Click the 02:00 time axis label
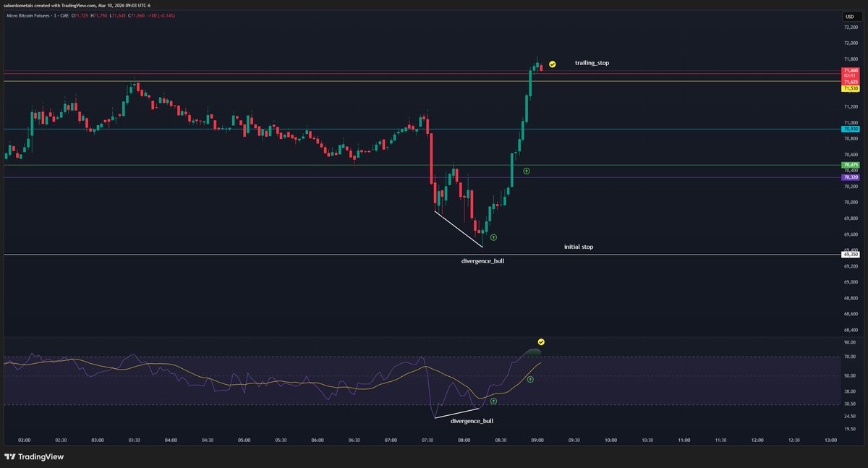The width and height of the screenshot is (868, 468). [23, 440]
